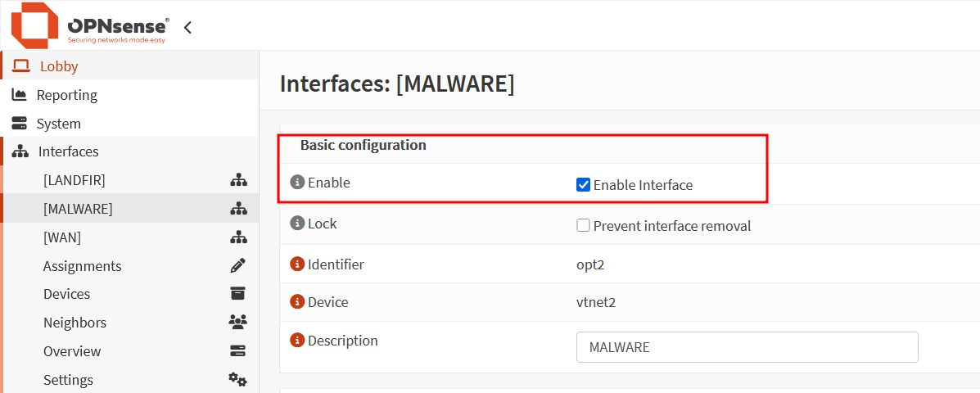Viewport: 980px width, 393px height.
Task: Click the people icon beside Neighbors
Action: point(237,323)
